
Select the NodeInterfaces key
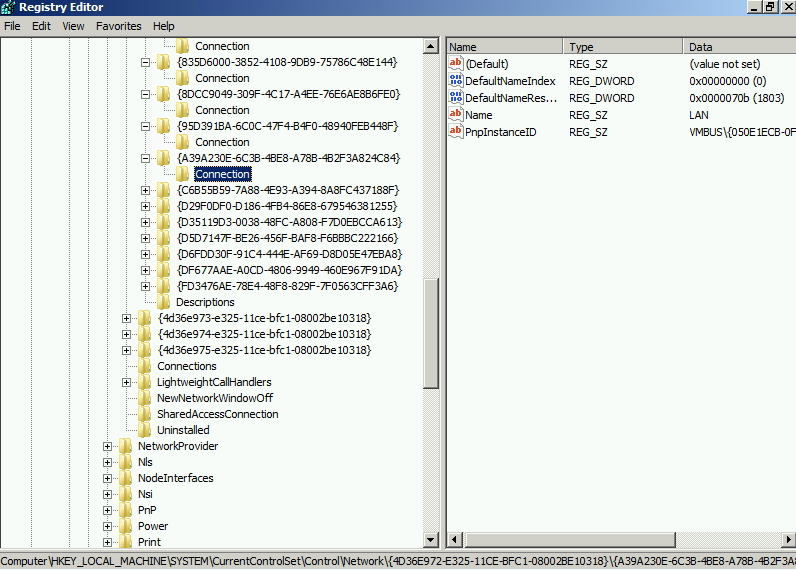[176, 478]
